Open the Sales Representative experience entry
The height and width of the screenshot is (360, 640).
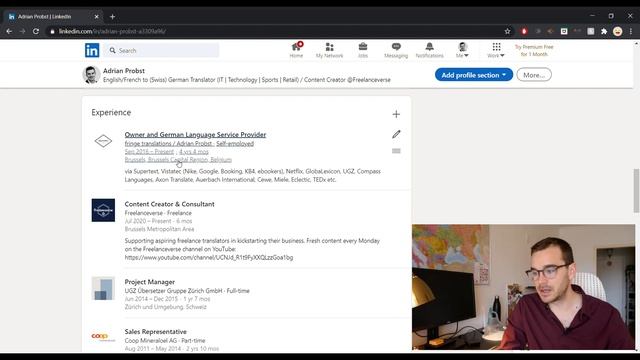tap(156, 331)
